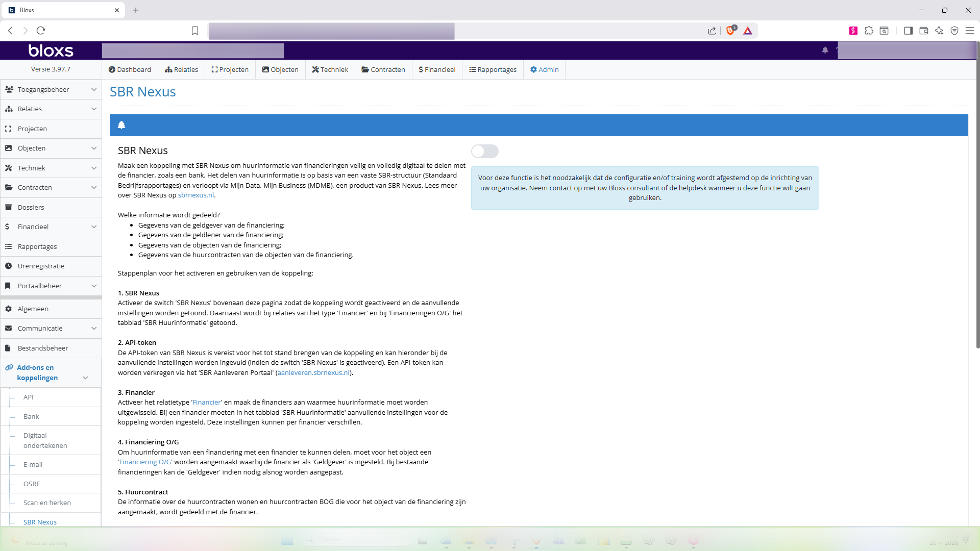The height and width of the screenshot is (551, 980).
Task: Toggle the SBR Nexus activation switch
Action: tap(484, 151)
